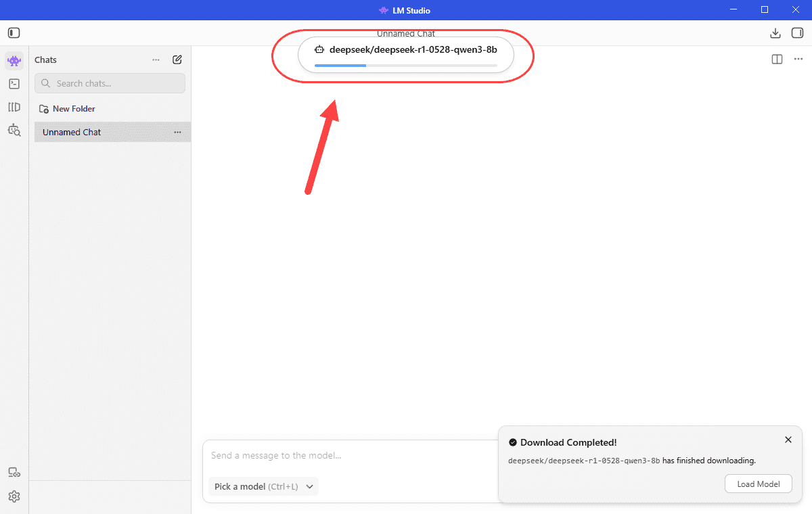Open Unnamed Chat options ellipsis

coord(177,132)
